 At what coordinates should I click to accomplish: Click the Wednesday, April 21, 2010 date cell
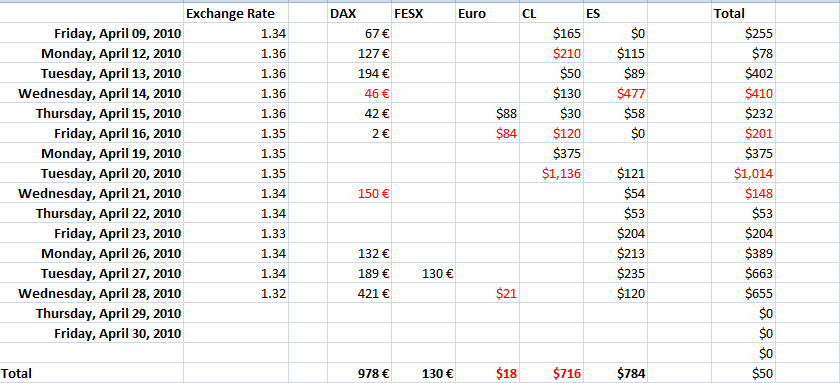(x=92, y=193)
